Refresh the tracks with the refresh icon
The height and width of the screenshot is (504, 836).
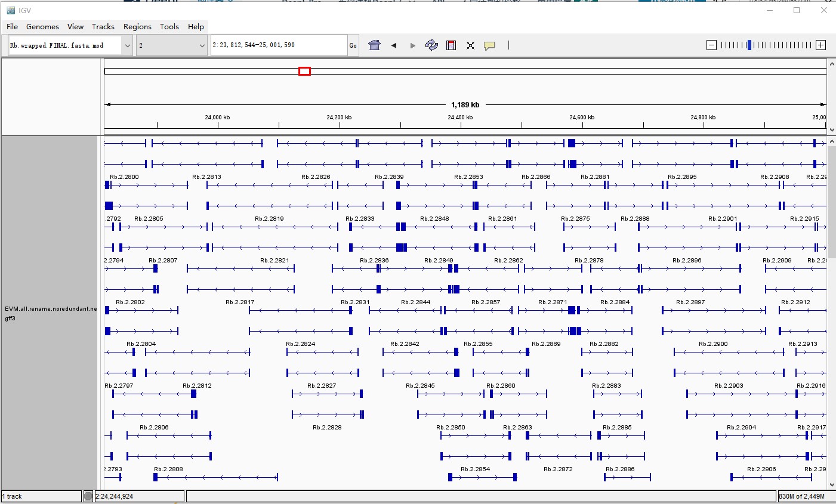click(431, 45)
